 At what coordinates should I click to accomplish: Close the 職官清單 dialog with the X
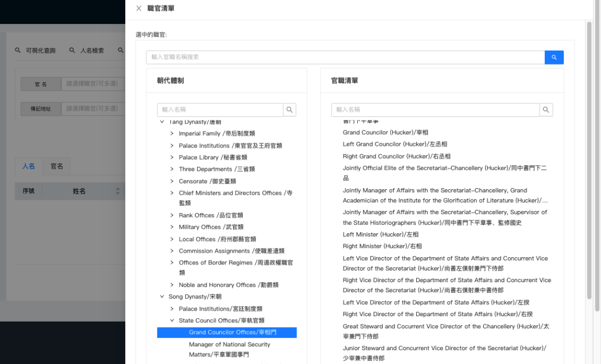click(x=139, y=8)
